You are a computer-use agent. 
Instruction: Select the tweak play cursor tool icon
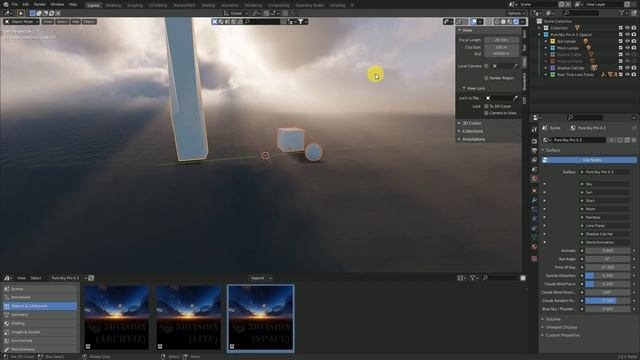coord(21,13)
